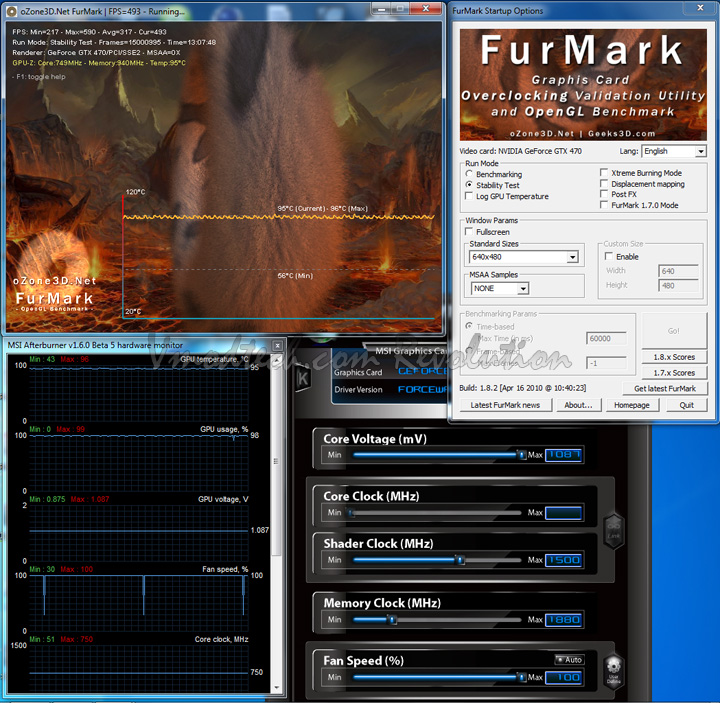This screenshot has width=720, height=703.
Task: Click Afterburner 'Driver Version' label
Action: click(358, 389)
